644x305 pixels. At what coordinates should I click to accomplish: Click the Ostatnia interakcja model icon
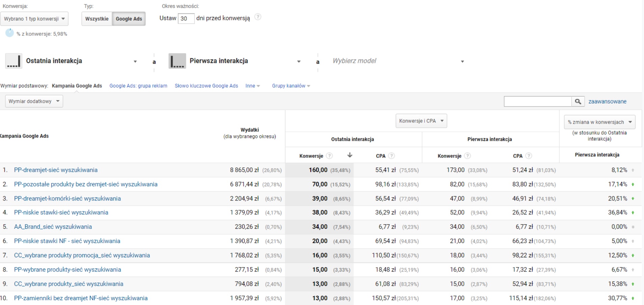(14, 61)
